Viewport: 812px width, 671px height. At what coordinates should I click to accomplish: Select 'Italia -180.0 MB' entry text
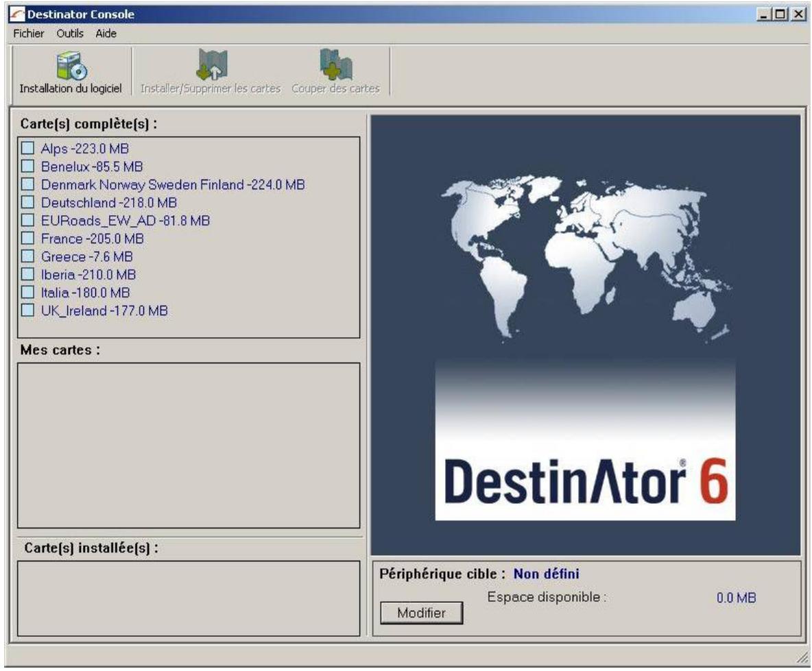[86, 292]
